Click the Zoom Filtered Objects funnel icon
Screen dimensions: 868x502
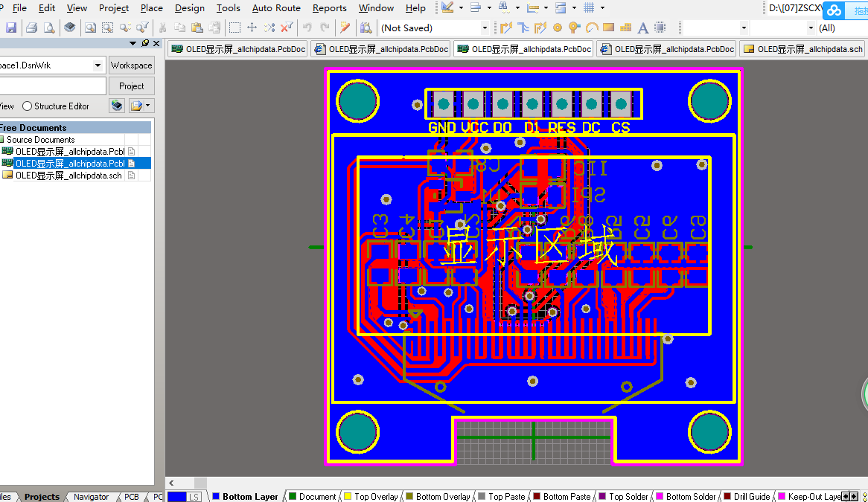pyautogui.click(x=143, y=28)
